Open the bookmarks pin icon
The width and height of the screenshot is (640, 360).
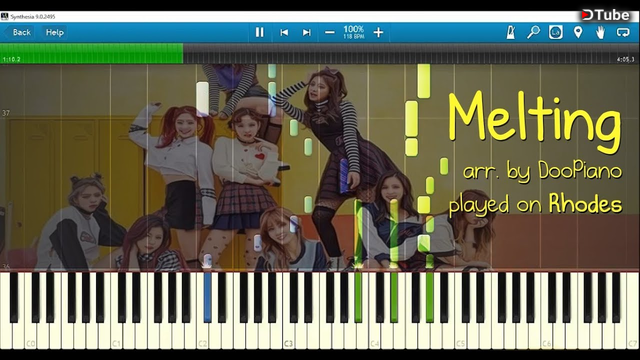[x=578, y=32]
